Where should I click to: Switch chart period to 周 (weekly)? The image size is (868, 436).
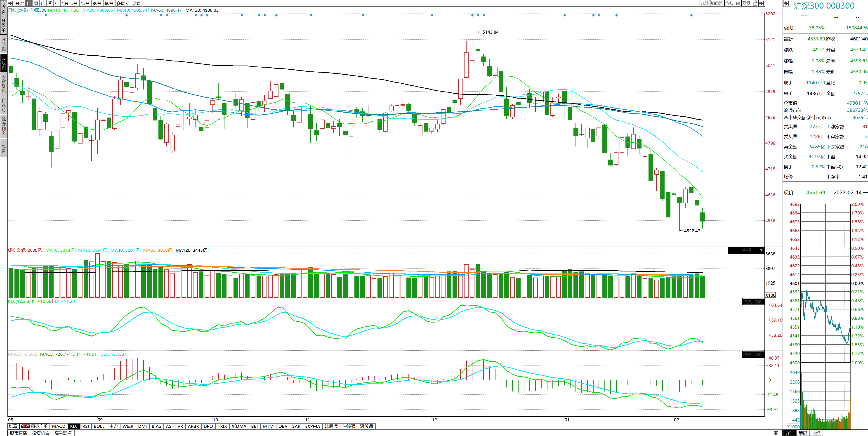tap(36, 3)
